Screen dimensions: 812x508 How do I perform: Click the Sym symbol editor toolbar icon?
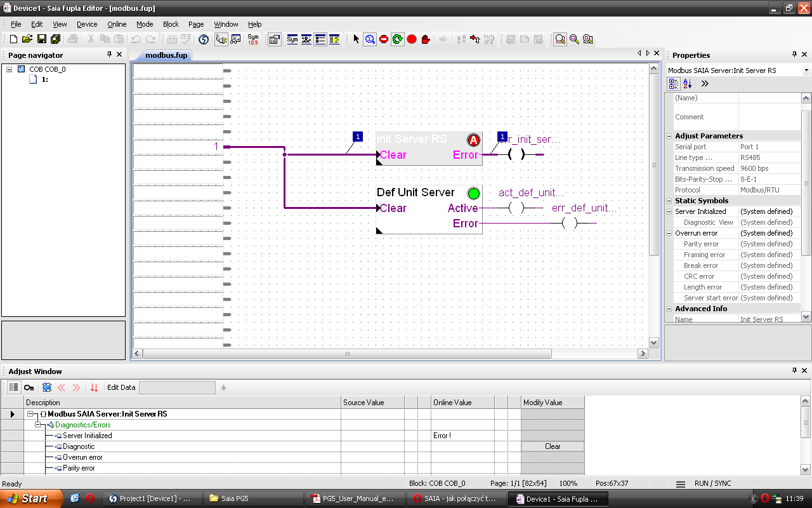pyautogui.click(x=292, y=39)
